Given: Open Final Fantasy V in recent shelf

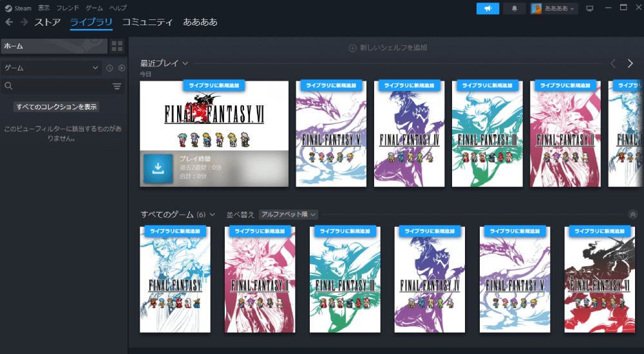Looking at the screenshot, I should [x=331, y=133].
